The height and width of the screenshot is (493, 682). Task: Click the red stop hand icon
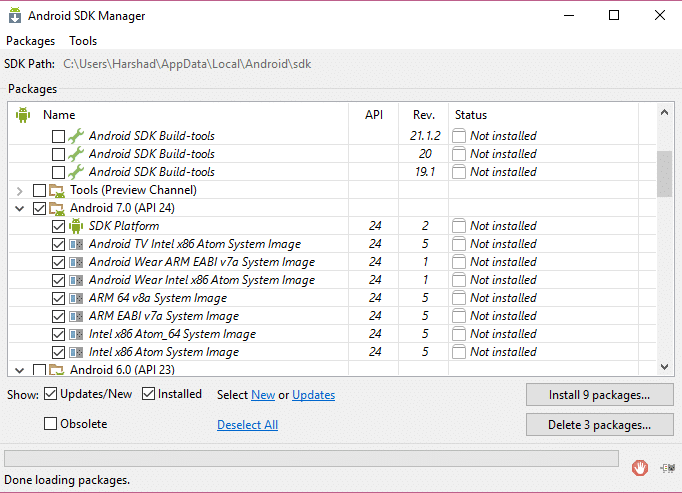[x=640, y=467]
